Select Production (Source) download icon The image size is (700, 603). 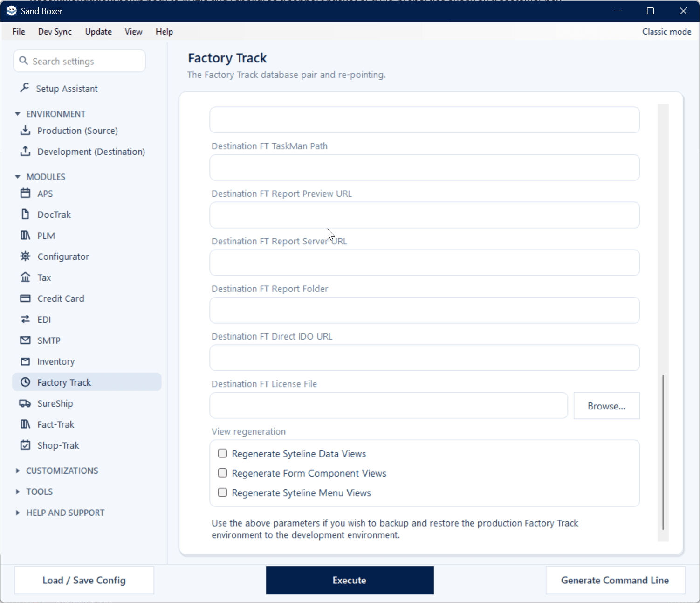pyautogui.click(x=26, y=130)
